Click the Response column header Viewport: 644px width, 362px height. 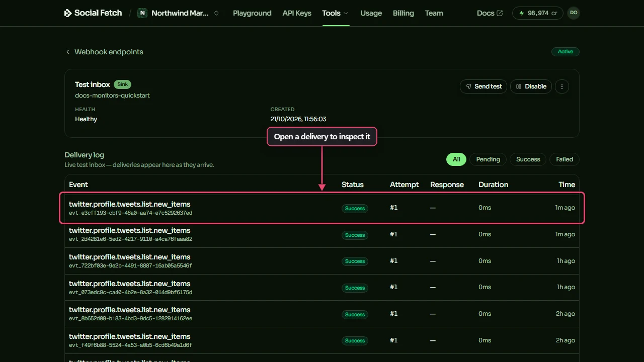pyautogui.click(x=447, y=185)
